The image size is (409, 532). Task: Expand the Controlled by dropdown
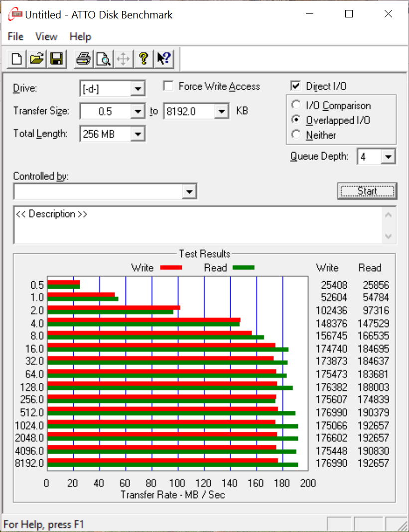point(189,191)
